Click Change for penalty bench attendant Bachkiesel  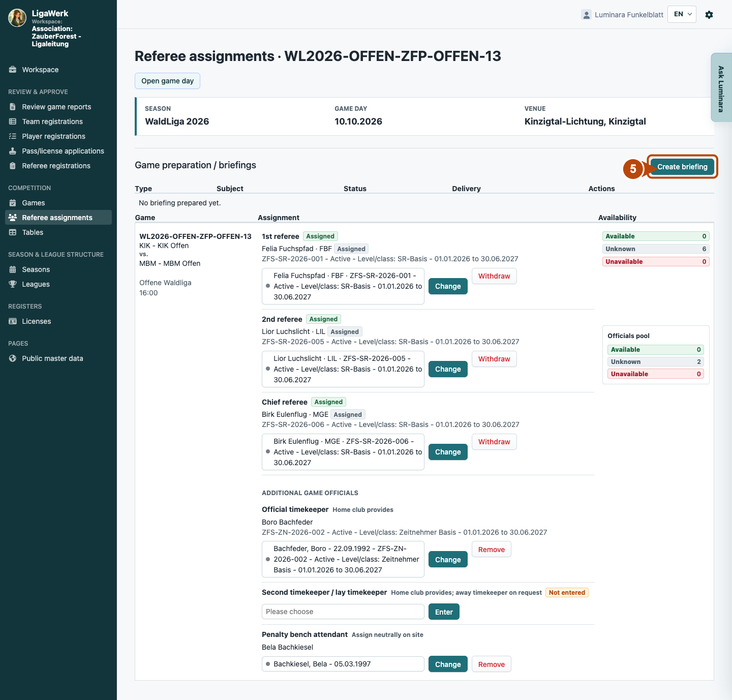(448, 664)
